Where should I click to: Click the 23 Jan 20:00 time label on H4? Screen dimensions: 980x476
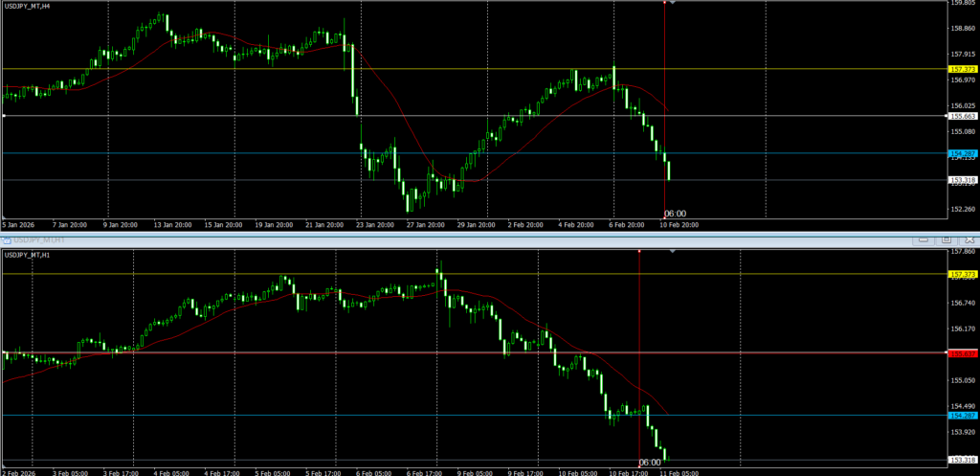(374, 225)
